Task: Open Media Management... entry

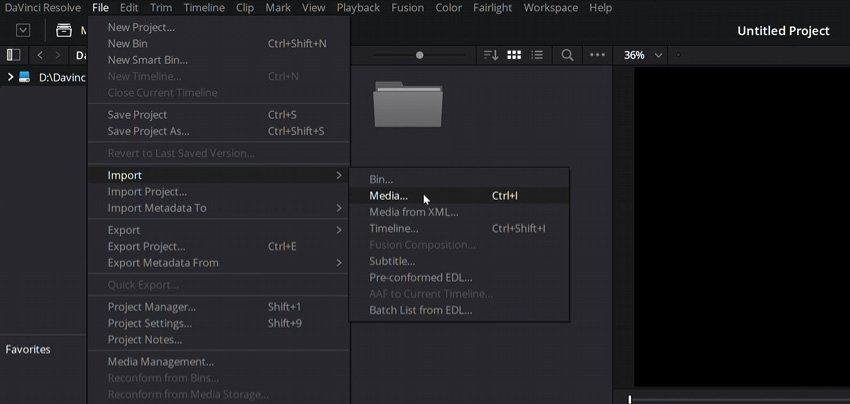Action: 218,362
